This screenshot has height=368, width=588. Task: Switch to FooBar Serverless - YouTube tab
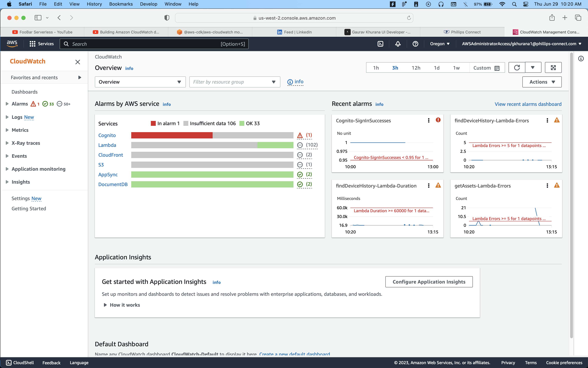tap(42, 32)
